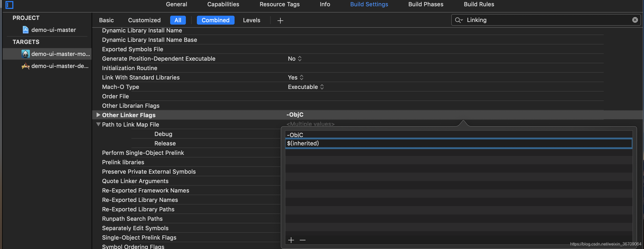Screen dimensions: 644x249
Task: Select Preserve Private External Symbols setting
Action: 149,172
